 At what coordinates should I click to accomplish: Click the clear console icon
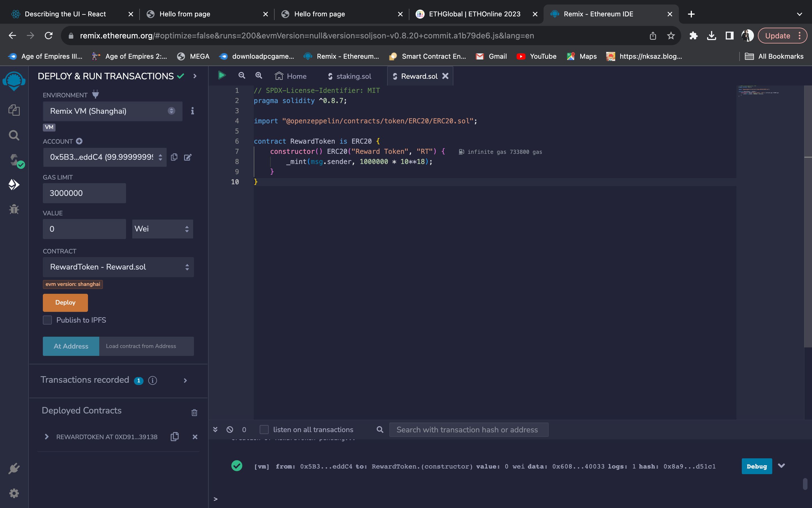230,429
